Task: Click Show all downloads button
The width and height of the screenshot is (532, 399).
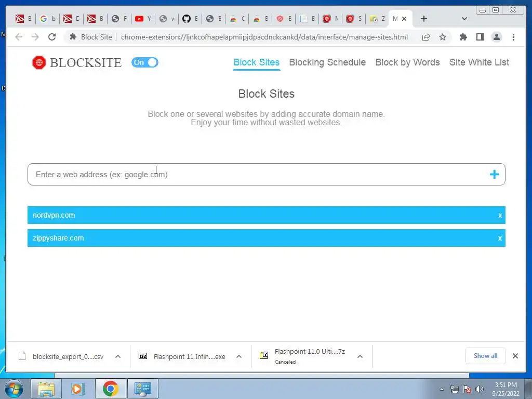Action: (x=486, y=356)
